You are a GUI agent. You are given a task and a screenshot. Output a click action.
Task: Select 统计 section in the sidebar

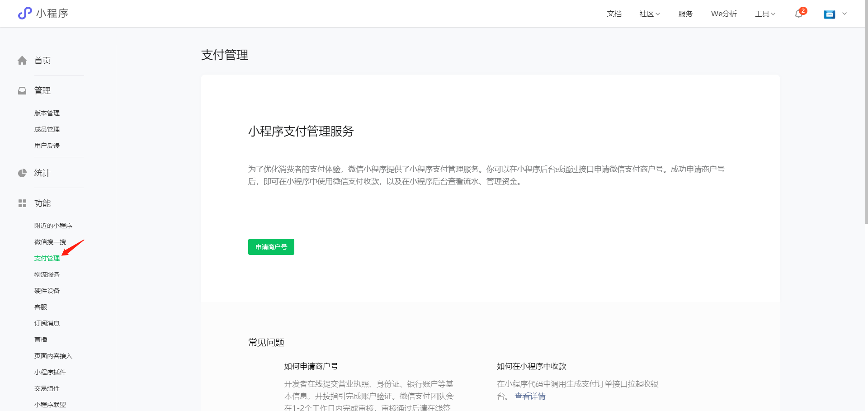coord(42,173)
